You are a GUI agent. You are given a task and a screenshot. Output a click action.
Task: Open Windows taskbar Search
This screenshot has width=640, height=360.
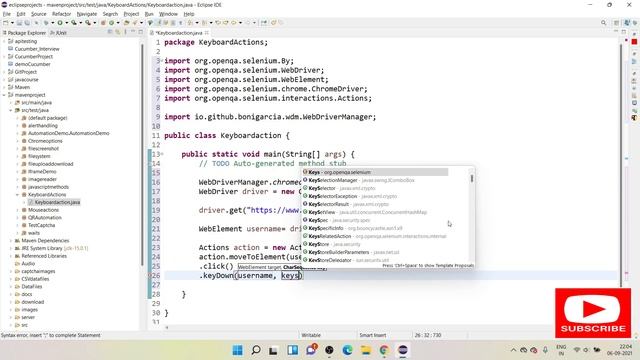(x=256, y=350)
